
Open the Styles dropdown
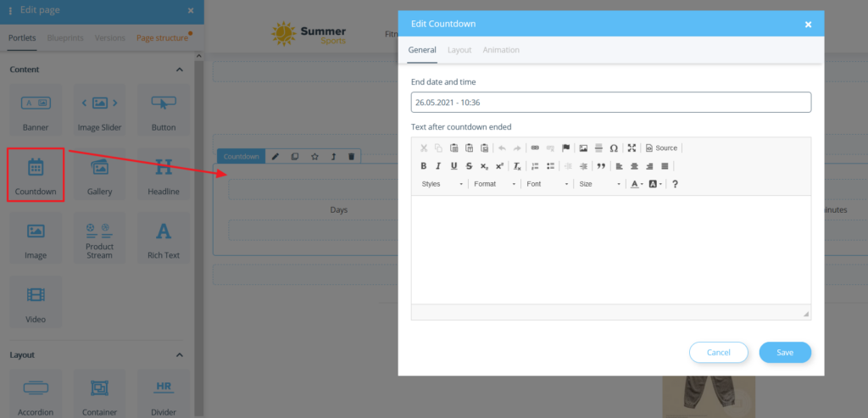click(x=442, y=184)
